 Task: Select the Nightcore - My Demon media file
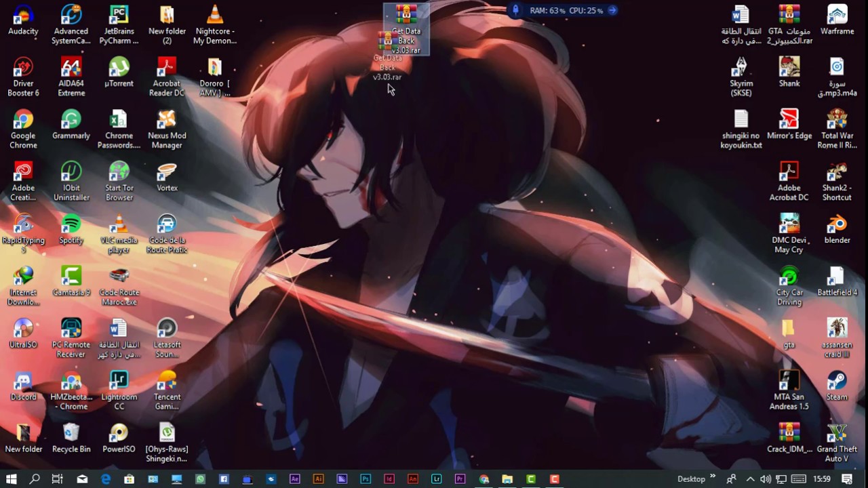click(x=214, y=25)
